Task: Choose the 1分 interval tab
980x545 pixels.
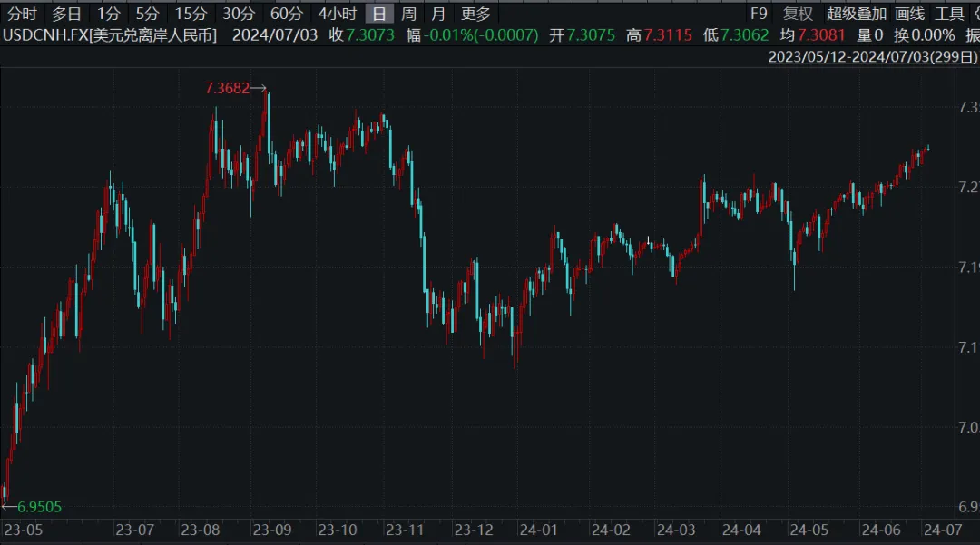Action: click(x=109, y=14)
